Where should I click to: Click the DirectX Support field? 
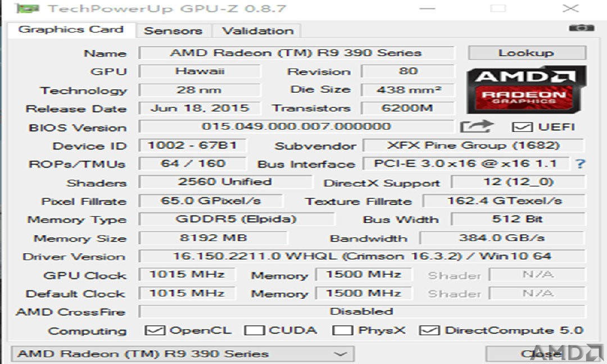coord(518,182)
